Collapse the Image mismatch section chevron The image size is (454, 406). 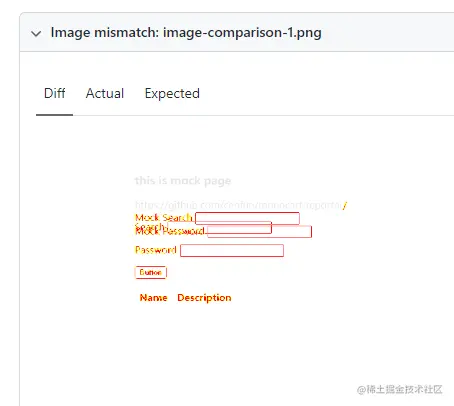tap(36, 33)
